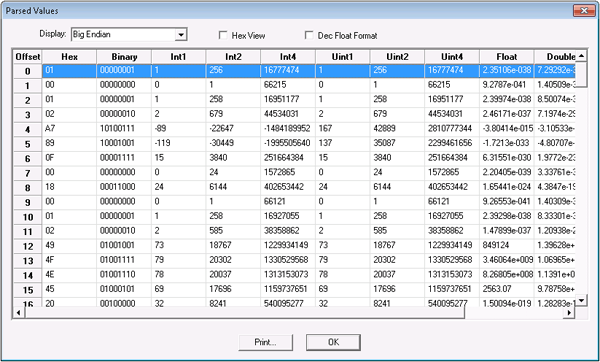Click Int1 cell -119
The height and width of the screenshot is (362, 600).
click(178, 143)
